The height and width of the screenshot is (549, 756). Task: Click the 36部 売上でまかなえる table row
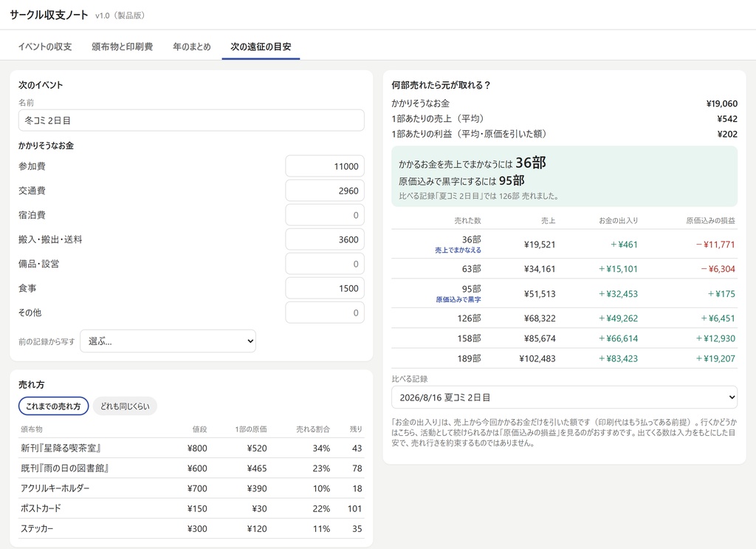pyautogui.click(x=564, y=244)
